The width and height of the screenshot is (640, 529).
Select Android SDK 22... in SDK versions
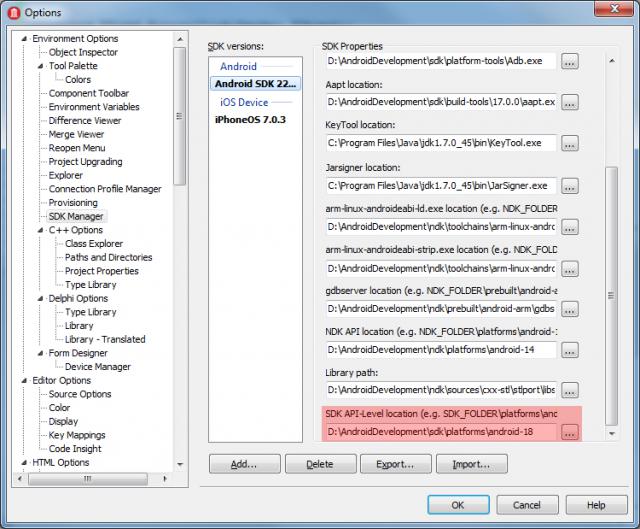(256, 84)
